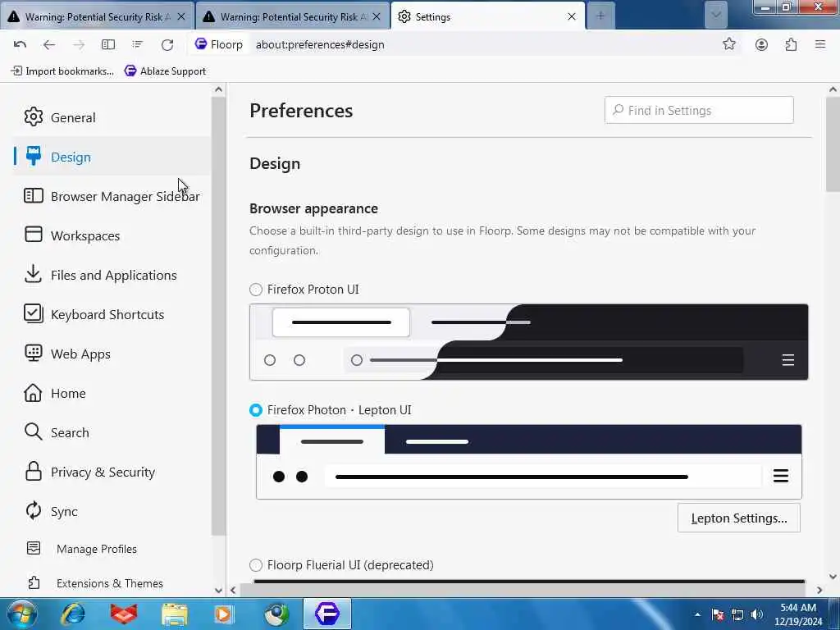
Task: Click the Floorp taskbar icon
Action: pos(327,614)
